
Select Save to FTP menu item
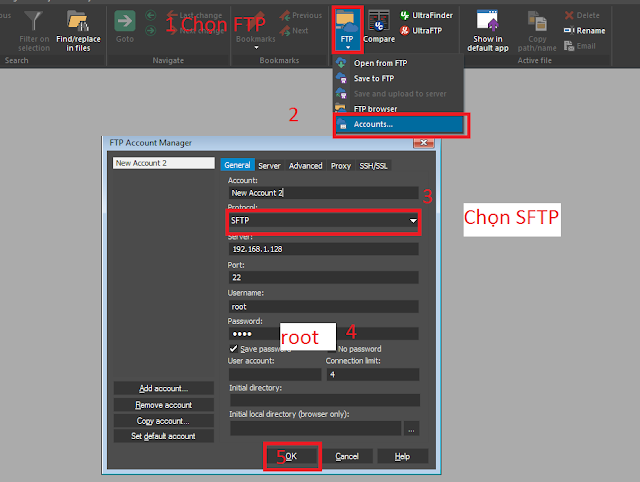(399, 78)
